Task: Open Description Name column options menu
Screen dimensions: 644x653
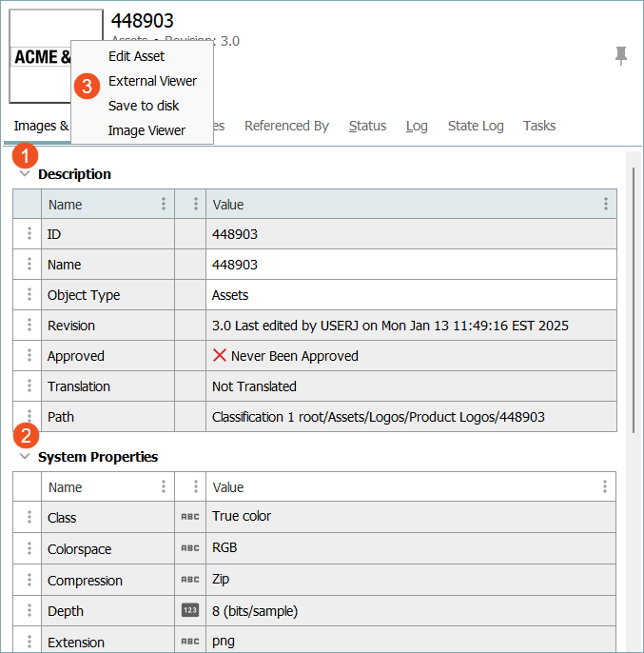Action: (164, 204)
